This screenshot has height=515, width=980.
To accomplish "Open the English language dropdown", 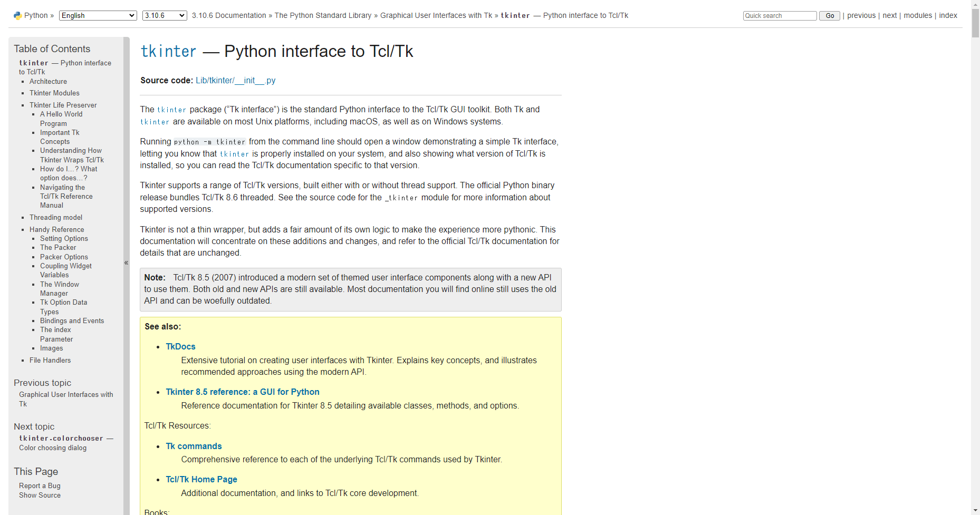I will click(x=98, y=16).
